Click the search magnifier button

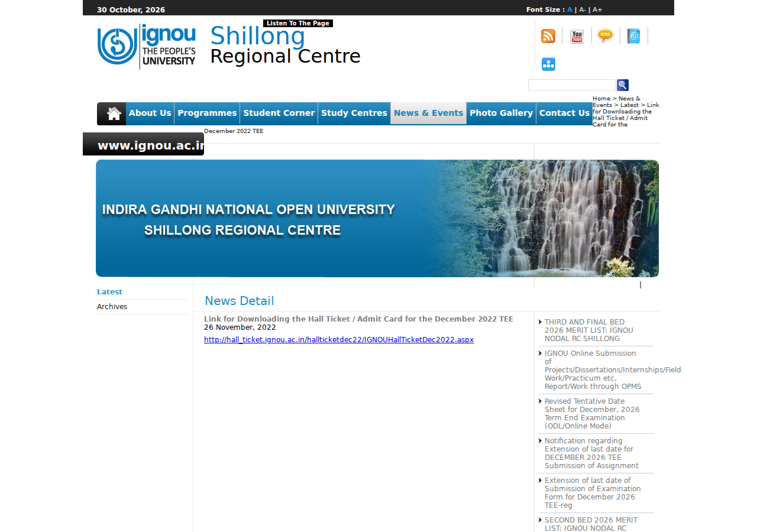click(623, 85)
